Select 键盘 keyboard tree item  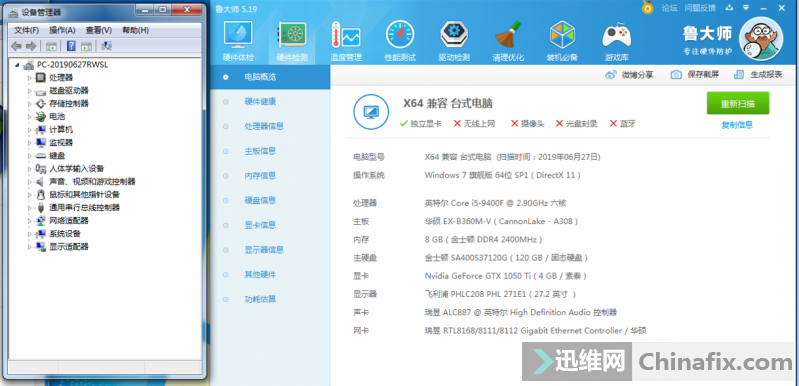[x=57, y=155]
